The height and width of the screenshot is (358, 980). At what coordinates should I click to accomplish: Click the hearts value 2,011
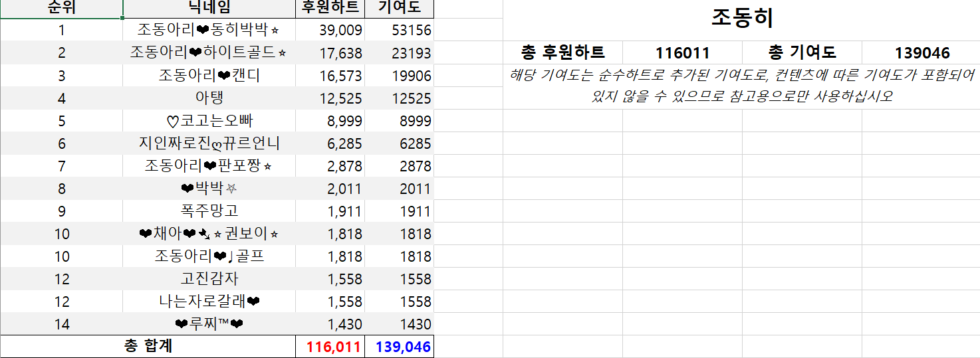point(330,188)
